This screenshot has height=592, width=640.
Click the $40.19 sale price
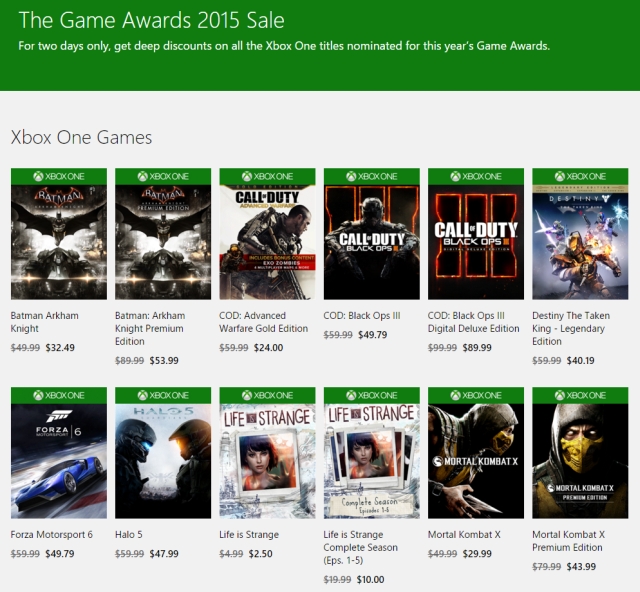click(580, 361)
